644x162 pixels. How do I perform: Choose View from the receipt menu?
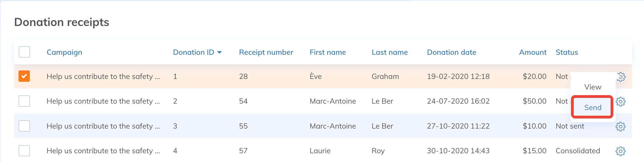(593, 87)
